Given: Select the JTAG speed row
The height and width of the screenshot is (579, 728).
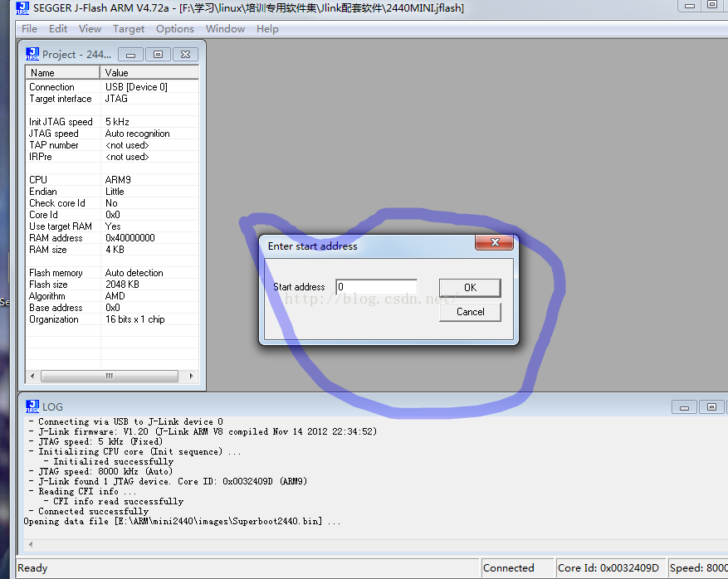Looking at the screenshot, I should (112, 134).
